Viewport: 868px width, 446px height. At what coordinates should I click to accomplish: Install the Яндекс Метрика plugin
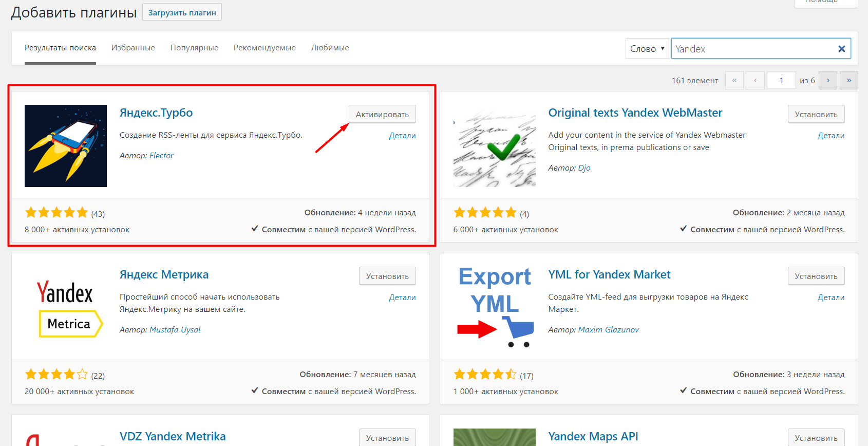pyautogui.click(x=387, y=276)
